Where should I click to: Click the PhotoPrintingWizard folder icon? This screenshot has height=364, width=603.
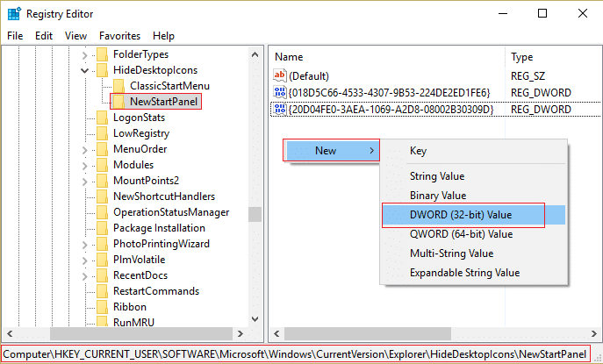[103, 244]
